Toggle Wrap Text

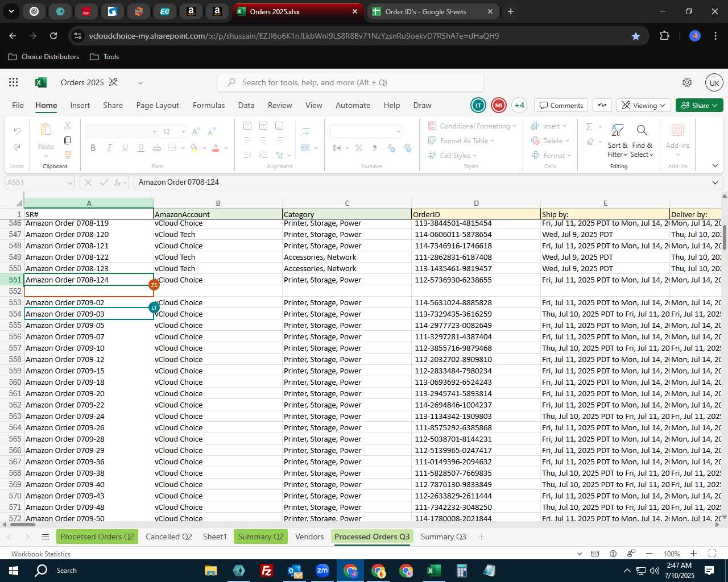pyautogui.click(x=306, y=131)
